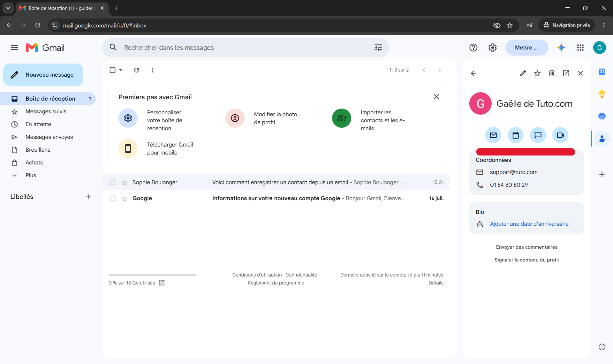The height and width of the screenshot is (364, 613).
Task: Click the Mettre ... upgrade button
Action: point(526,48)
